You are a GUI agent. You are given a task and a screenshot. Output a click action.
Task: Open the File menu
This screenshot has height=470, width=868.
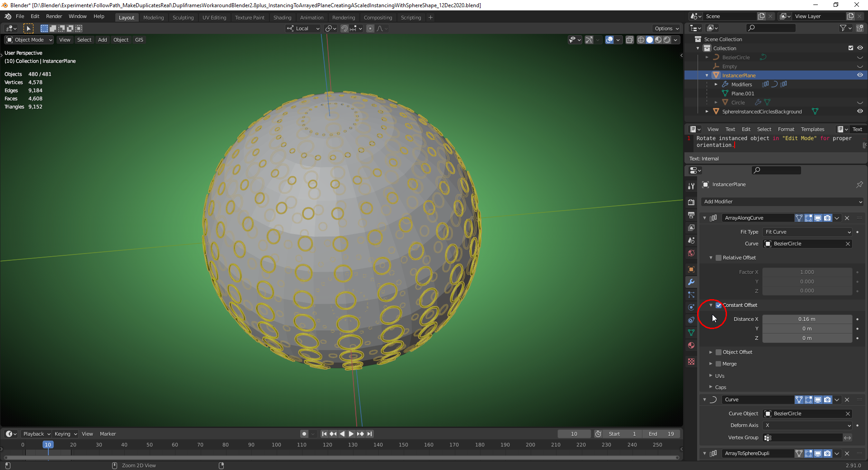click(x=20, y=16)
